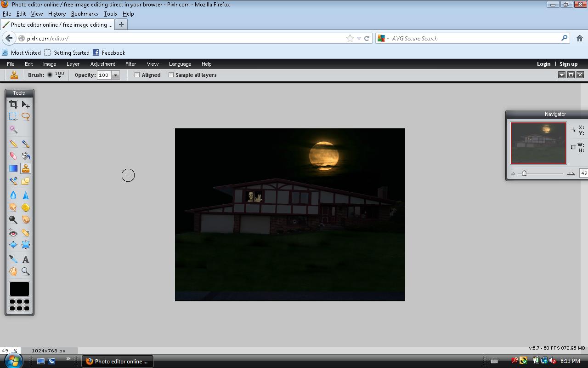
Task: Select the Paint Bucket tool
Action: coord(26,156)
